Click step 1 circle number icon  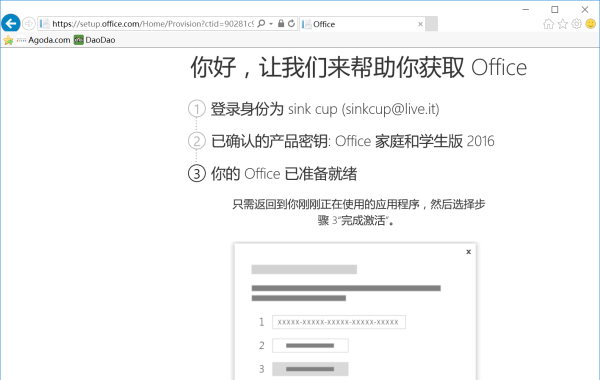[x=197, y=109]
